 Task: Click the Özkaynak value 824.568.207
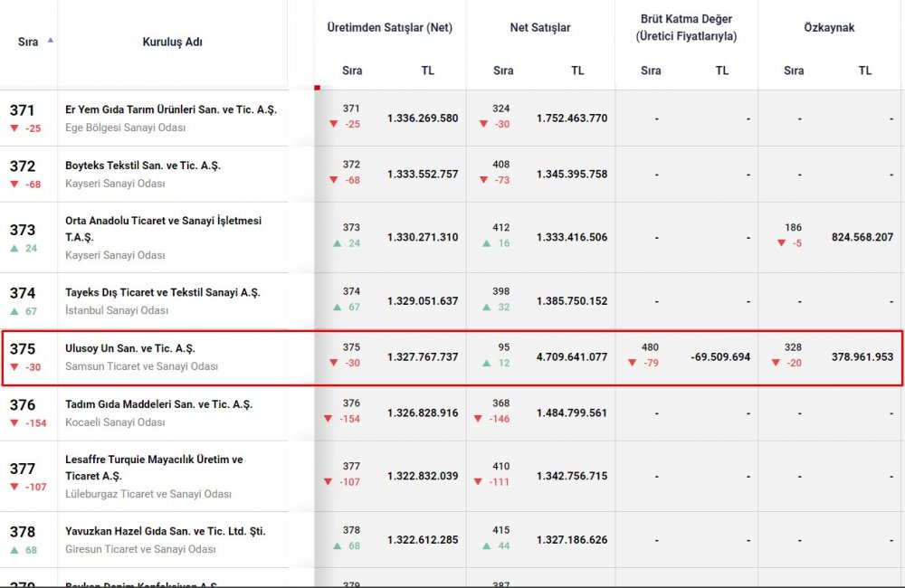[x=862, y=237]
